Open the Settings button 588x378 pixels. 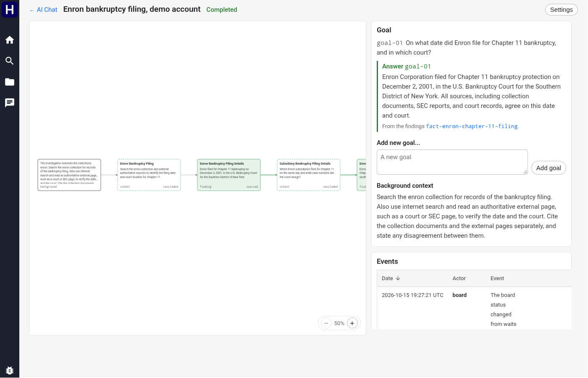tap(561, 10)
